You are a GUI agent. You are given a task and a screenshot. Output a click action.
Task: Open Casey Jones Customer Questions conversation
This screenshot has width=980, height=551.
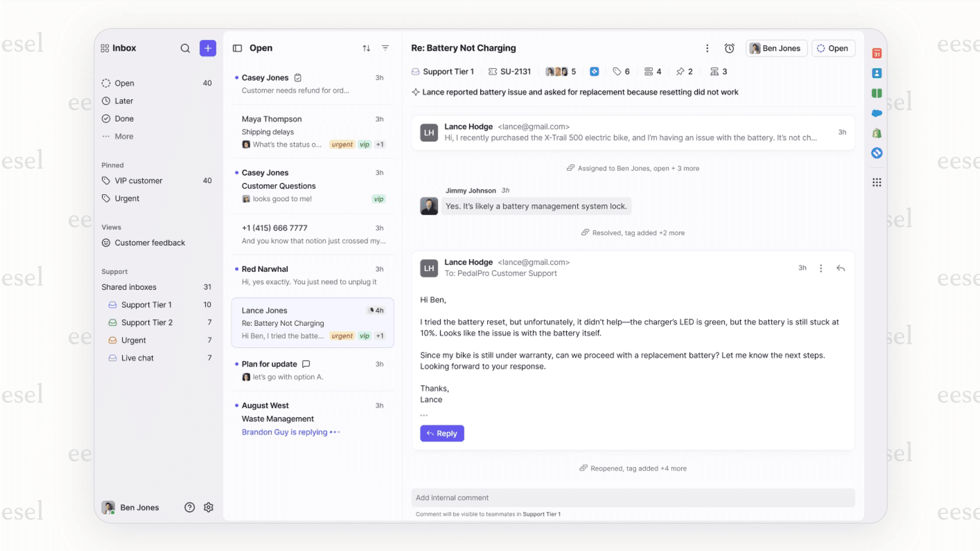click(313, 185)
